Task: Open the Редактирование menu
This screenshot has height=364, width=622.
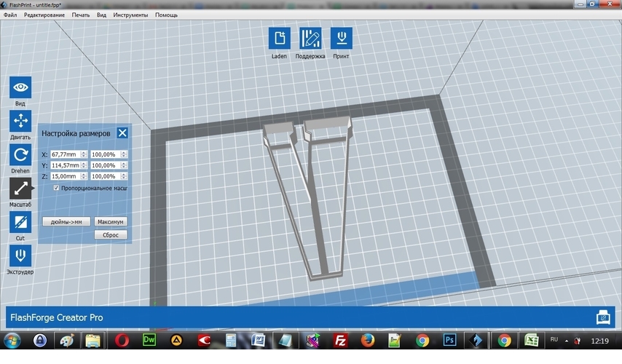Action: coord(44,15)
